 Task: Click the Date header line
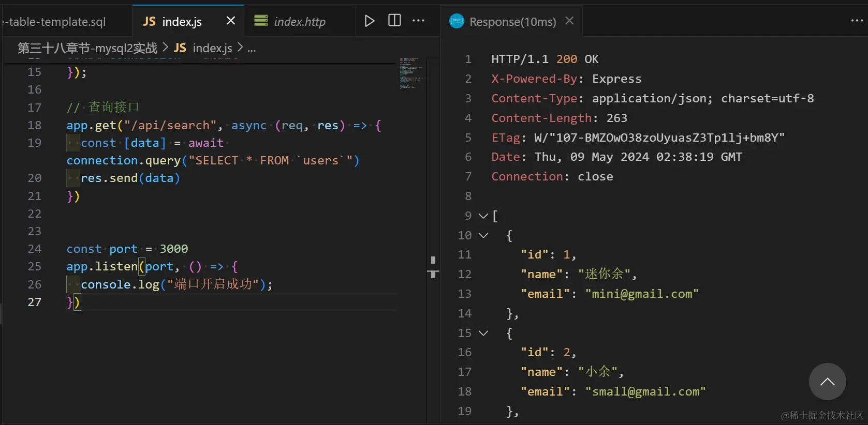point(616,157)
